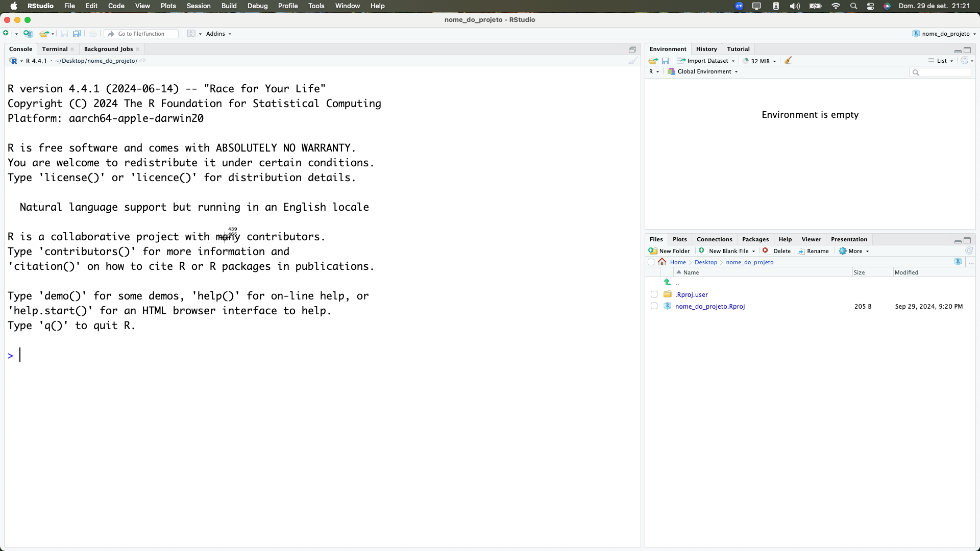The height and width of the screenshot is (551, 980).
Task: Open macOS Control Center icon
Action: (871, 6)
